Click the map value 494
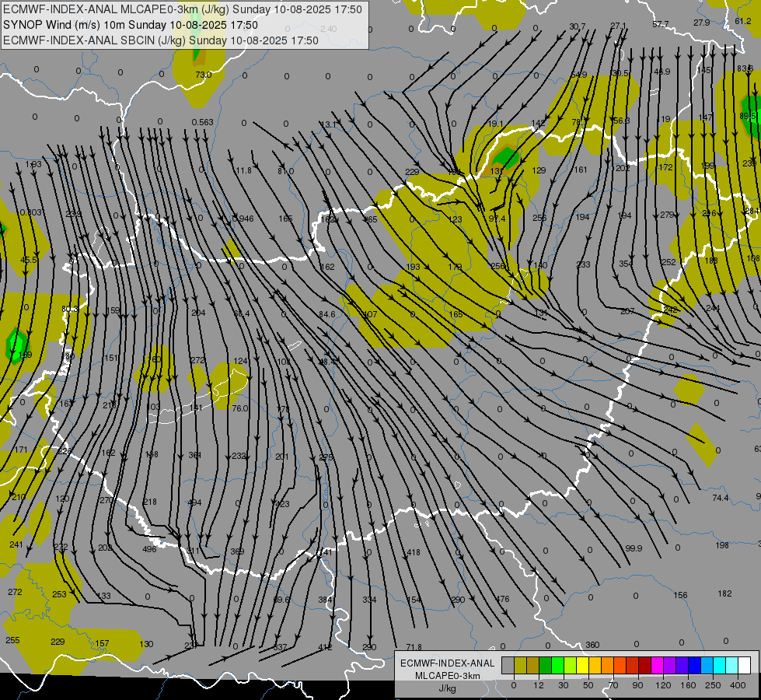 [x=194, y=502]
